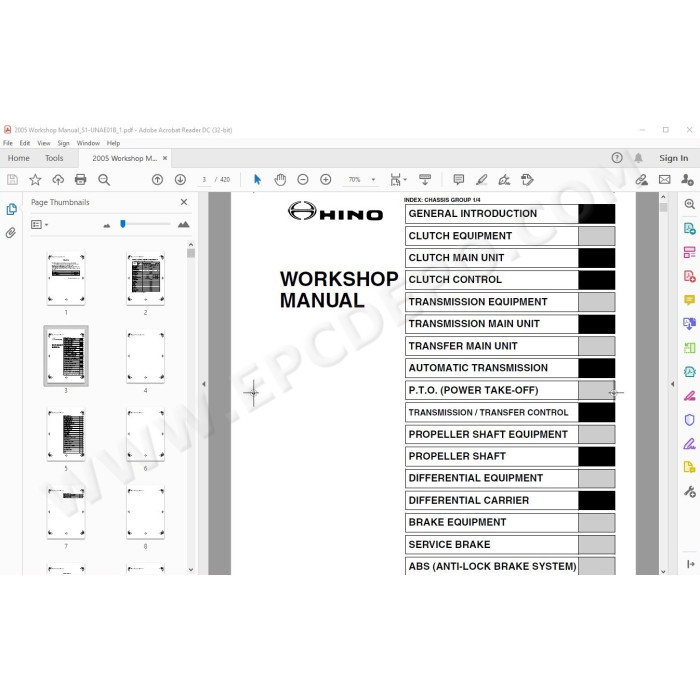Collapse the right tools pane arrow
Screen dimensions: 700x700
tap(673, 383)
